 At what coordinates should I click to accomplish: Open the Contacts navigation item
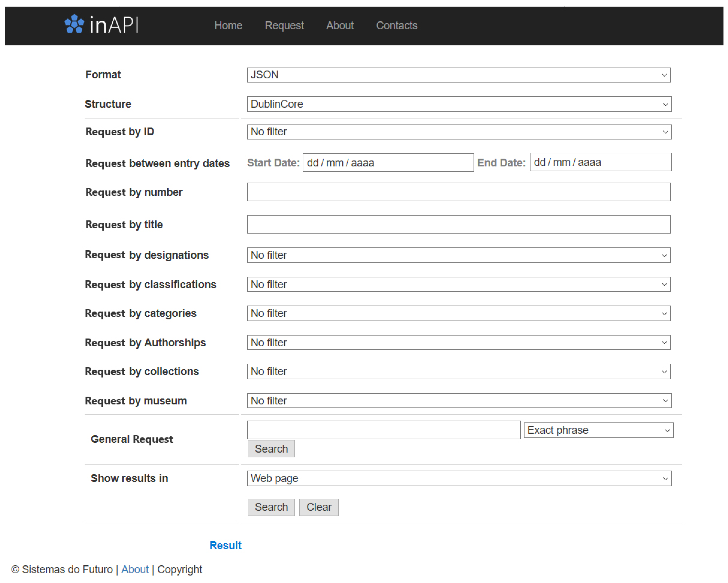[396, 25]
